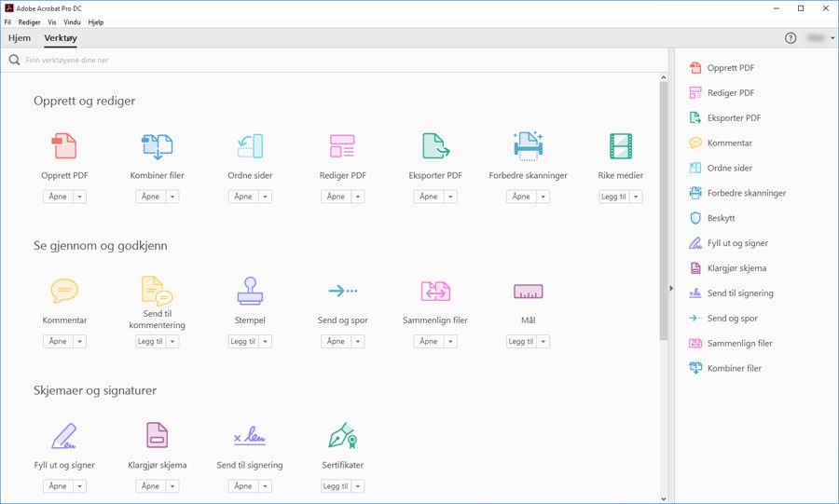Open Fyll ut og signer shortcut in right pane

728,243
